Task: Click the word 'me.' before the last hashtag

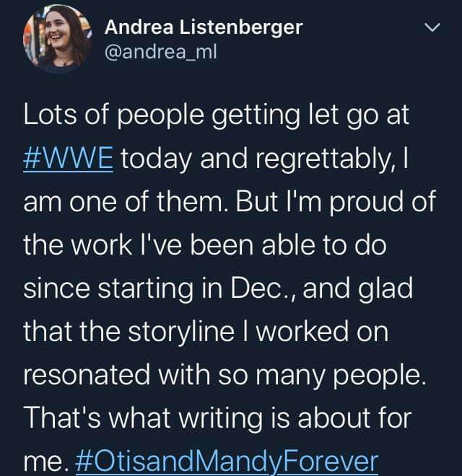Action: (45, 460)
